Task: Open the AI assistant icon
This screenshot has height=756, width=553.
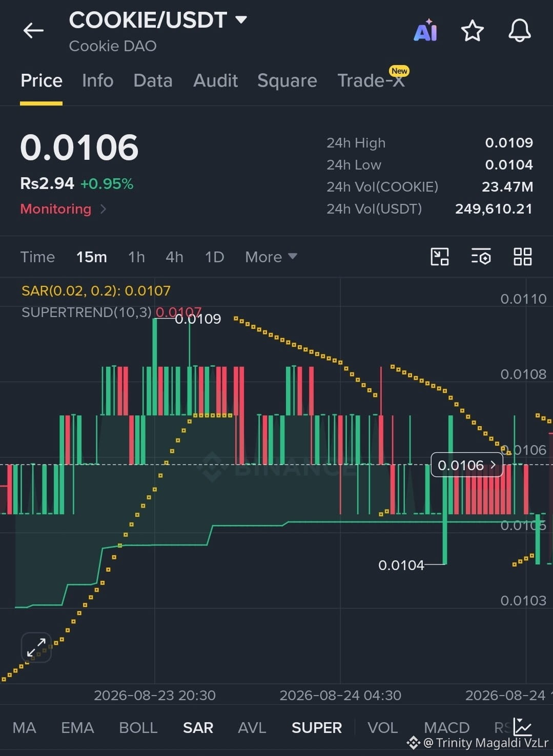Action: (x=425, y=31)
